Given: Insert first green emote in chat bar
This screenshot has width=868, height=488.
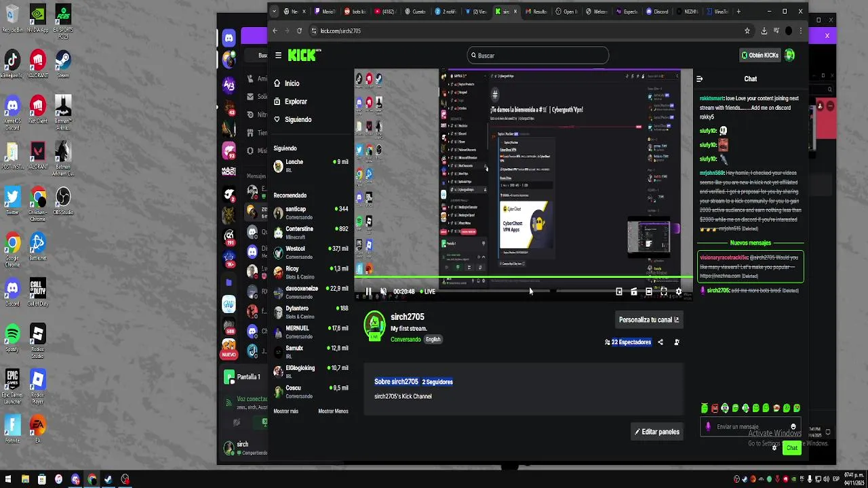Looking at the screenshot, I should pyautogui.click(x=705, y=408).
